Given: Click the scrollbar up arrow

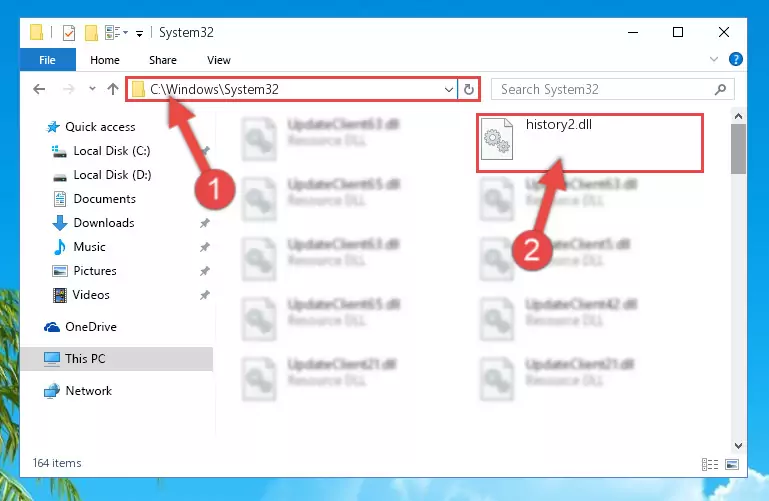Looking at the screenshot, I should pos(738,117).
